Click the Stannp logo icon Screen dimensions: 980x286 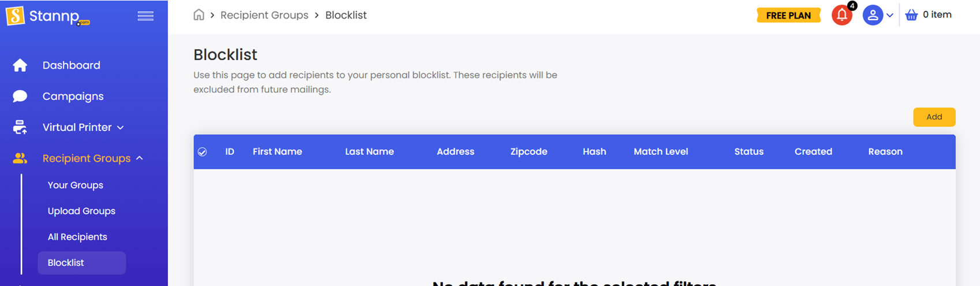16,16
